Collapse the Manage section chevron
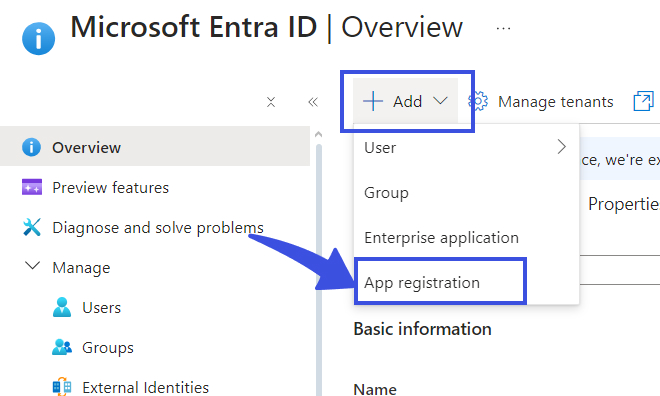Viewport: 660px width, 396px height. pyautogui.click(x=32, y=266)
